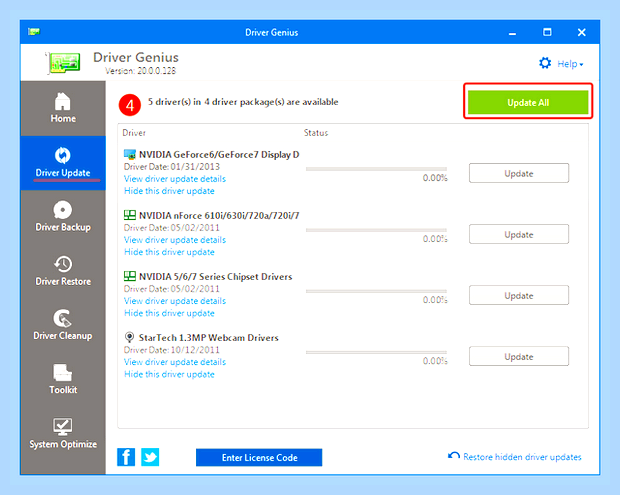
Task: Click Restore hidden driver updates link
Action: (522, 457)
